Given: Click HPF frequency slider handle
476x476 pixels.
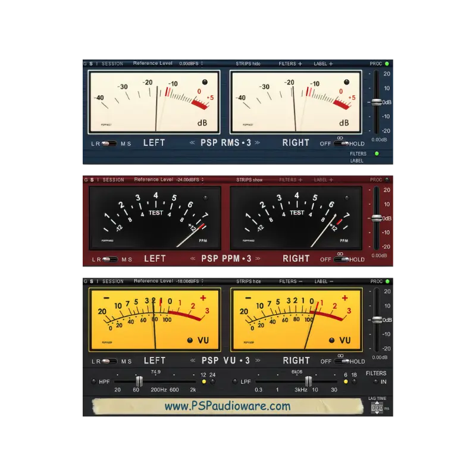Looking at the screenshot, I should coord(139,381).
